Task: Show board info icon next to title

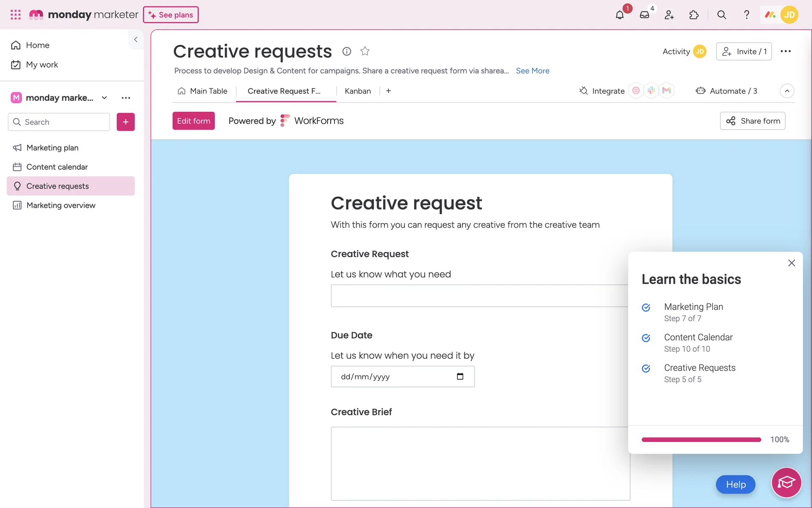Action: click(347, 51)
